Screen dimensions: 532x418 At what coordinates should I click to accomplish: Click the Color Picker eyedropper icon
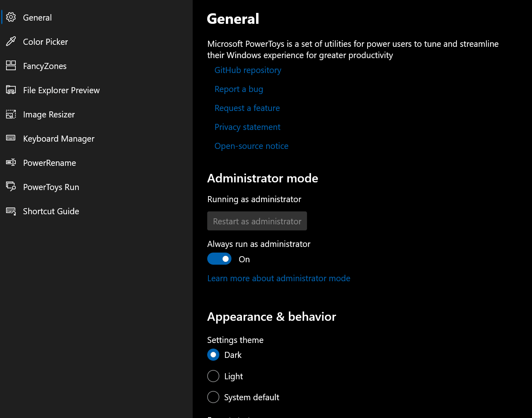11,41
